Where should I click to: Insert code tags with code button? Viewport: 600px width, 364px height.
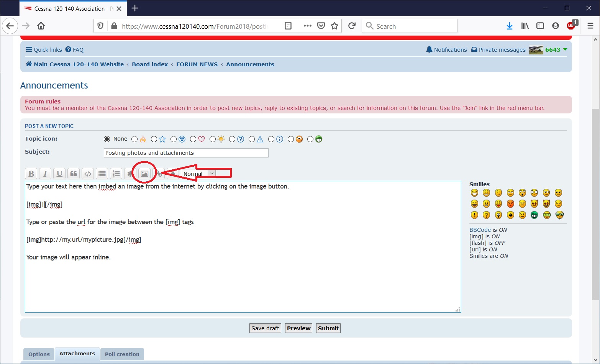coord(88,174)
